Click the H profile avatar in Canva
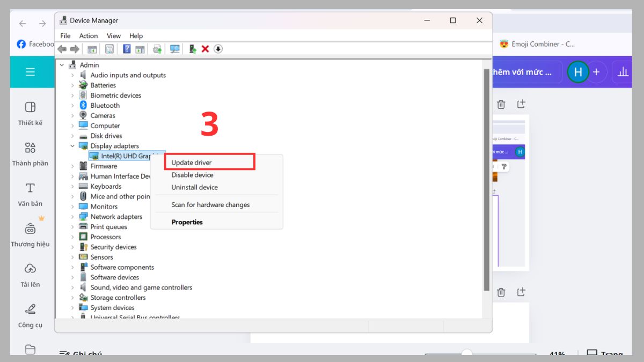Screen dimensions: 644x362 pyautogui.click(x=578, y=72)
